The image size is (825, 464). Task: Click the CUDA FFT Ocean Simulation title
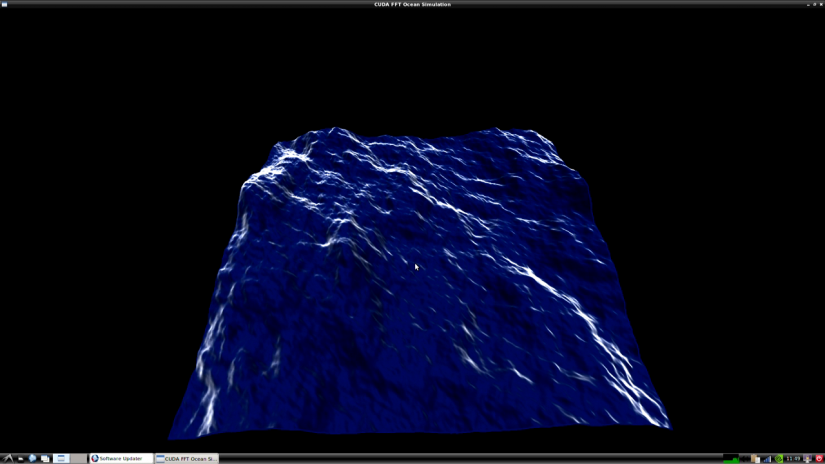click(x=412, y=4)
